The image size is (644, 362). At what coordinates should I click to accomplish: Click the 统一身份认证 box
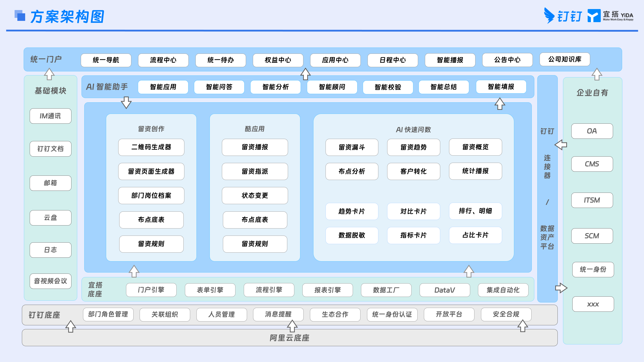point(392,314)
